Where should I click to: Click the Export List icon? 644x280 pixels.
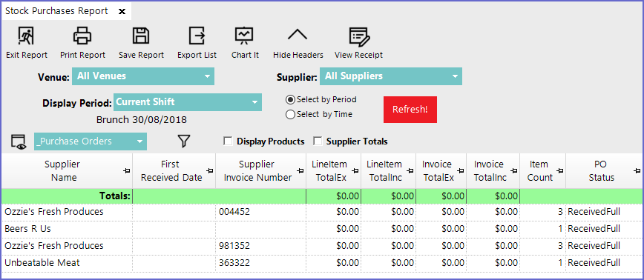click(x=197, y=36)
